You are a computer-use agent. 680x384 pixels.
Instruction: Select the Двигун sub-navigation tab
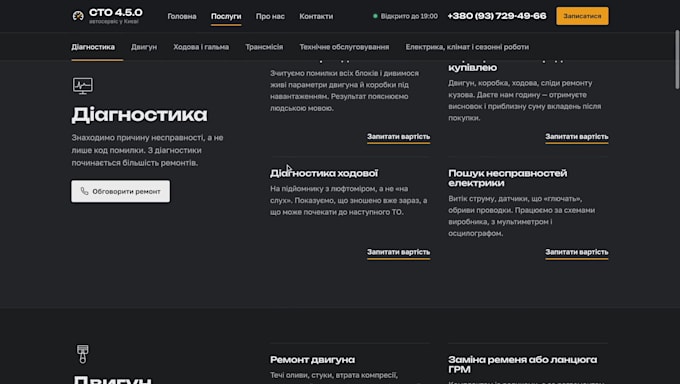[x=144, y=47]
